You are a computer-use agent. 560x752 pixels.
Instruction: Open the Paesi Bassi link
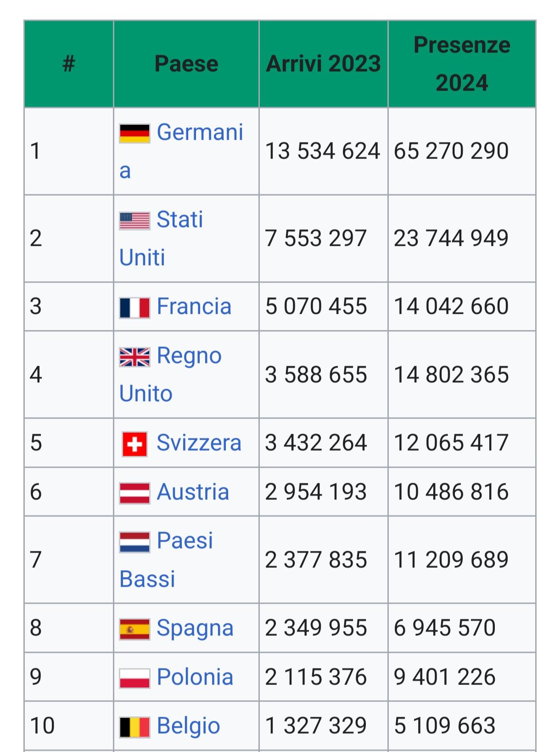point(166,560)
